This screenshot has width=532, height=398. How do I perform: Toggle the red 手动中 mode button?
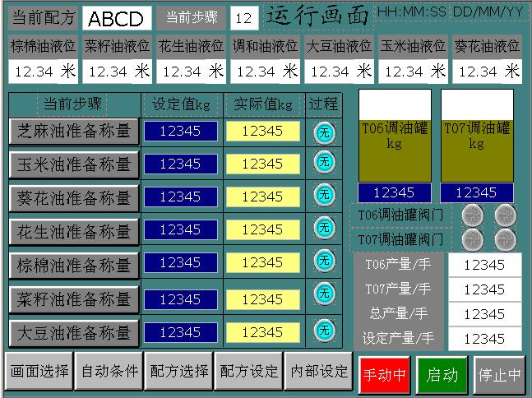pyautogui.click(x=385, y=375)
